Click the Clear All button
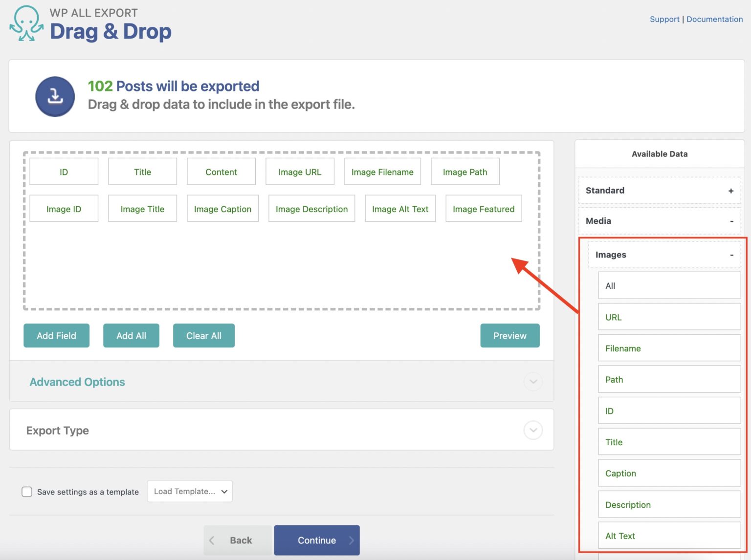 204,336
